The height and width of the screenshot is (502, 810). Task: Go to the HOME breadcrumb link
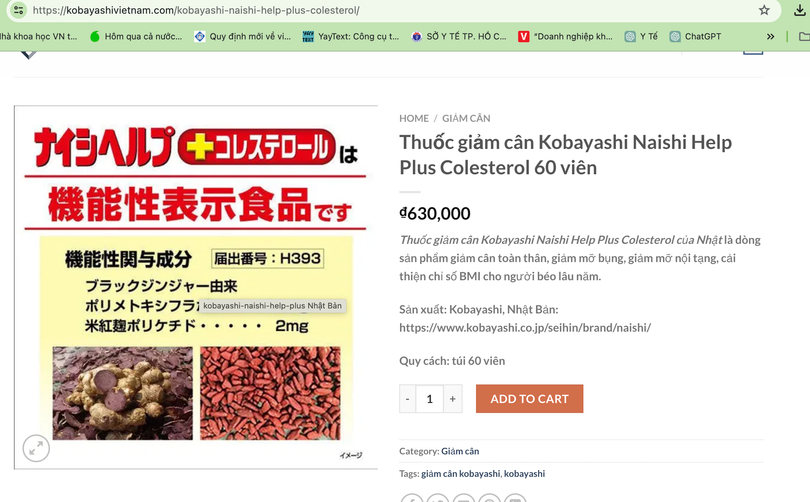(414, 118)
